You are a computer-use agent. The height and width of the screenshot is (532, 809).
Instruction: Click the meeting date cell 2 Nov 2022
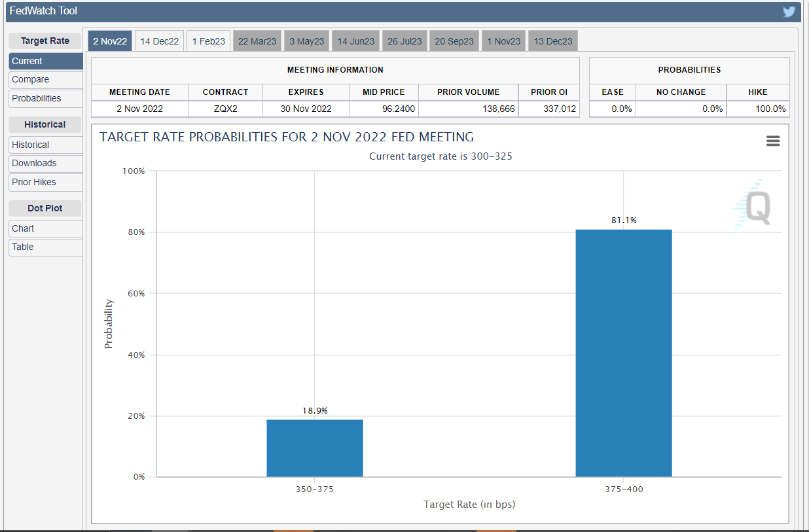[x=139, y=109]
